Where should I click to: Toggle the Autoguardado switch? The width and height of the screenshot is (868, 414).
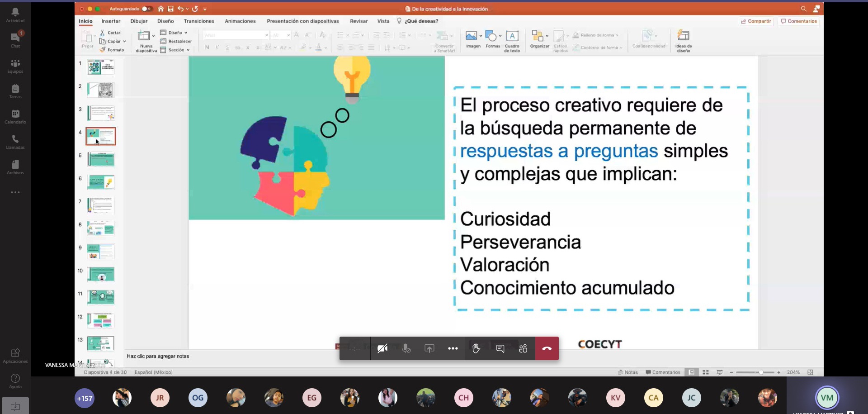146,9
